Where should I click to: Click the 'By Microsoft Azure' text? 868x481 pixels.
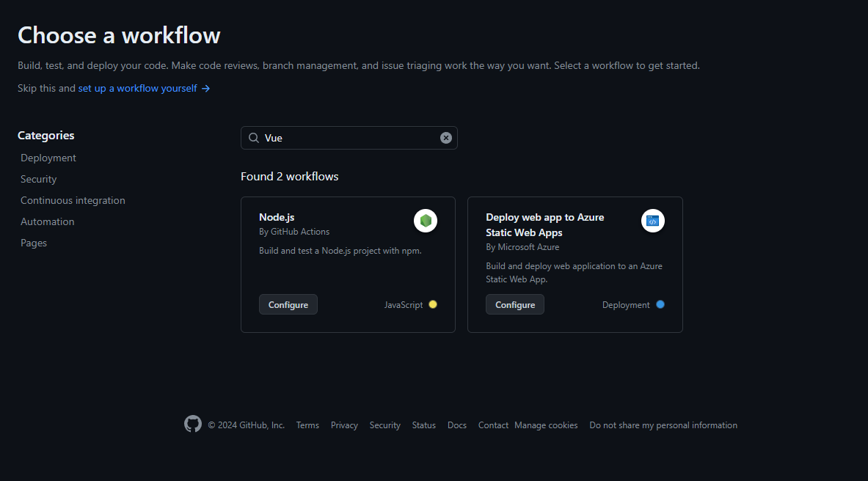(522, 247)
